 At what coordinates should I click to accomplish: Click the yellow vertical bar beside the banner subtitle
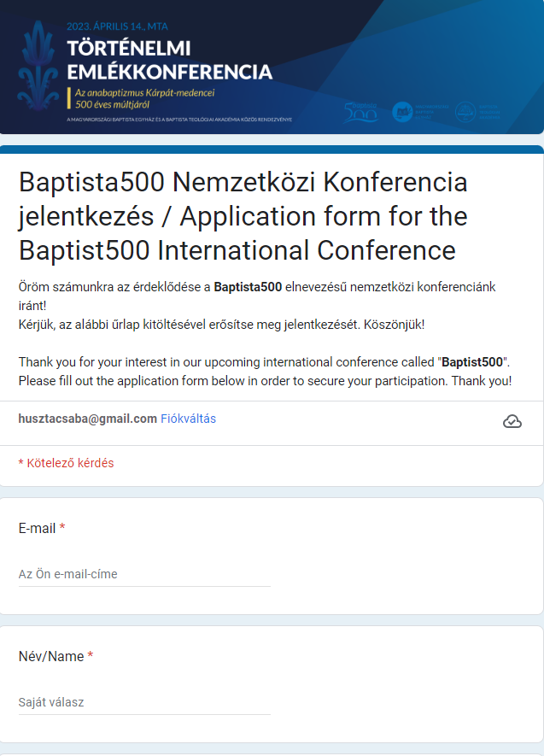[69, 98]
